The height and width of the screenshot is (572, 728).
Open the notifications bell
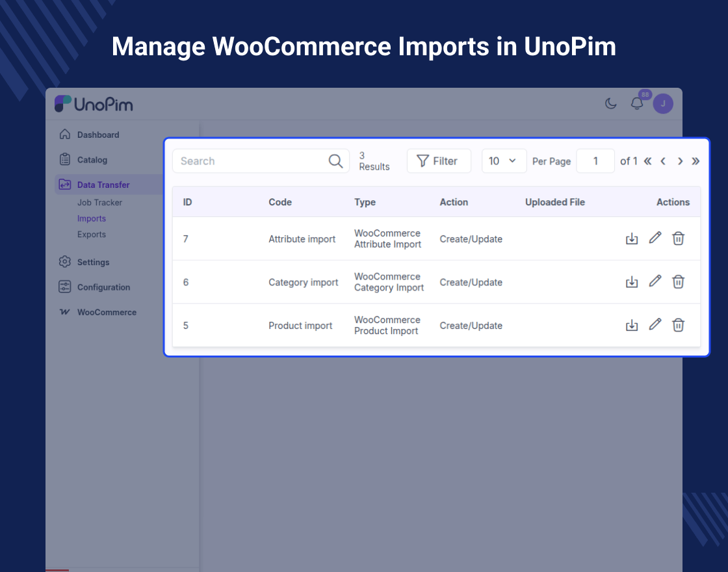coord(637,103)
